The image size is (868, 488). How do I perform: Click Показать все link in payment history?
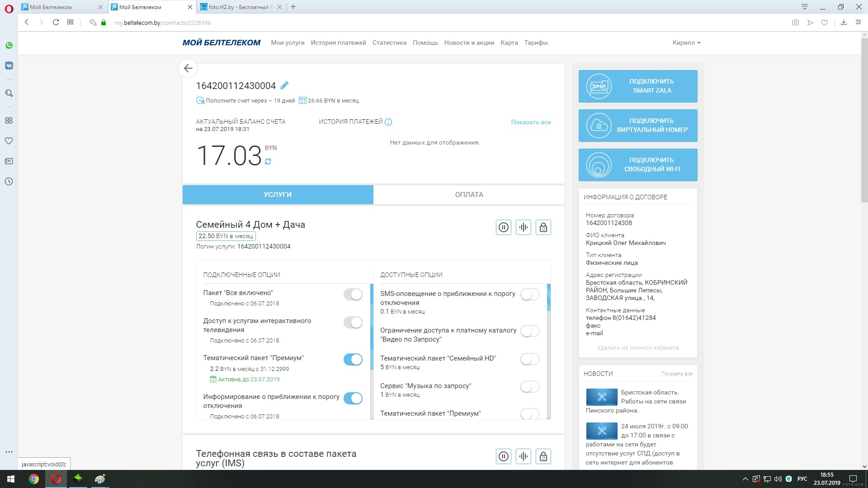click(x=531, y=122)
